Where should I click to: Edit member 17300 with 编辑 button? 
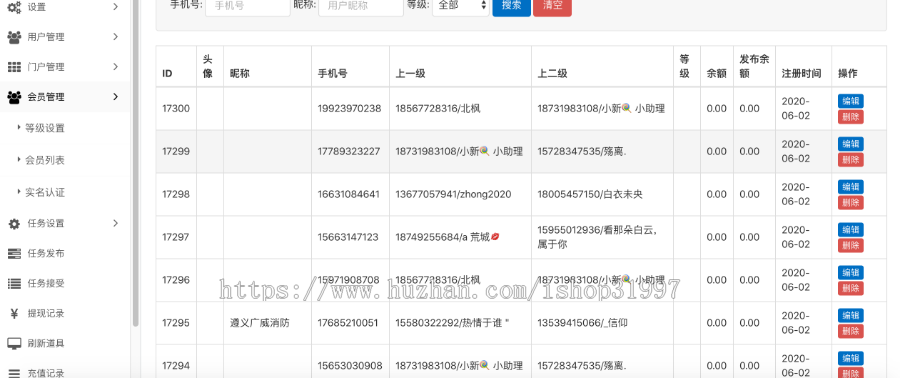851,102
